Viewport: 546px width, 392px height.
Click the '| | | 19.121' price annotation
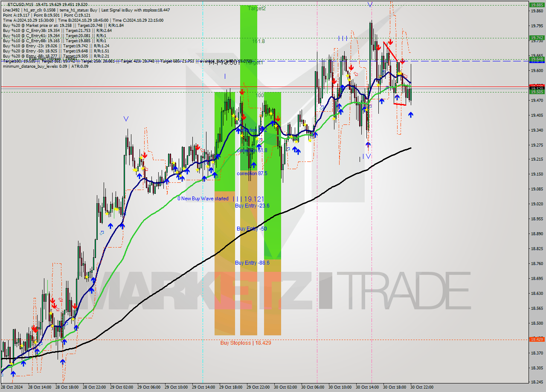click(x=250, y=199)
